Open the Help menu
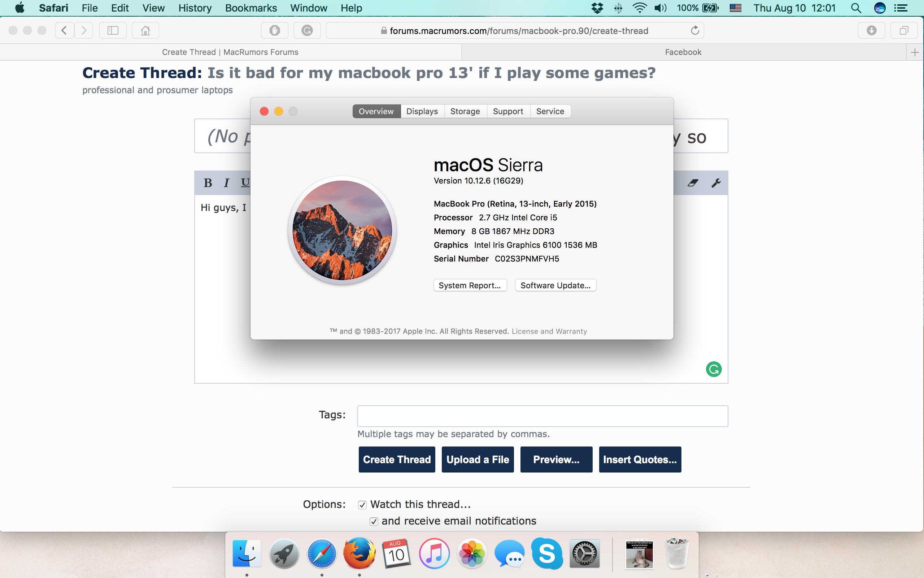This screenshot has height=578, width=924. 351,8
